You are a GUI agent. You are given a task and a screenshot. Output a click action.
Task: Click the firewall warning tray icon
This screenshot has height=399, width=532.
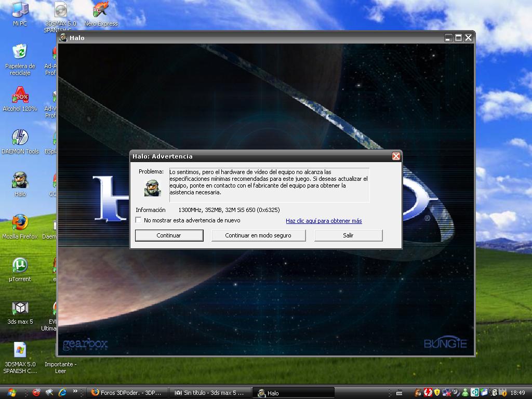(503, 393)
